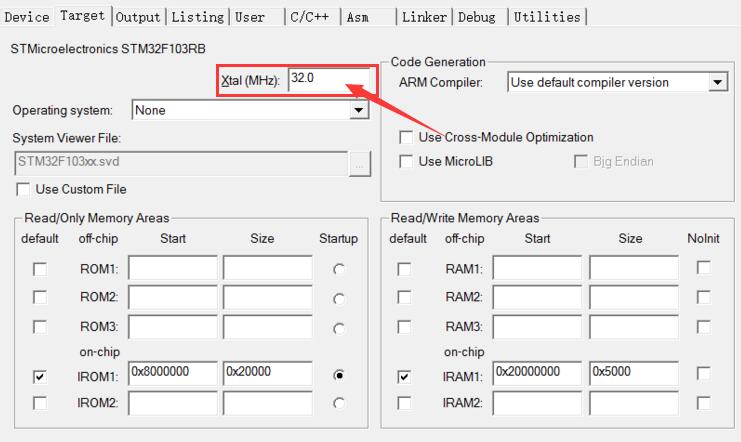This screenshot has width=741, height=442.
Task: Enable Use Custom File checkbox
Action: click(23, 189)
